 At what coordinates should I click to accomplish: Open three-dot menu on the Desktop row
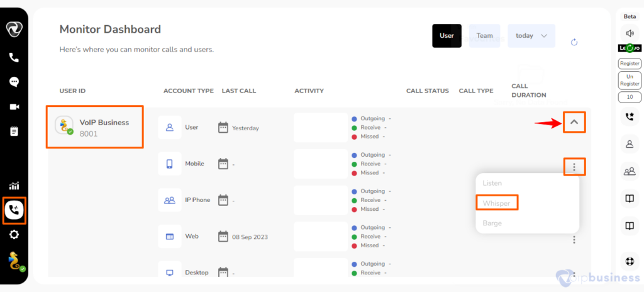coord(574,274)
